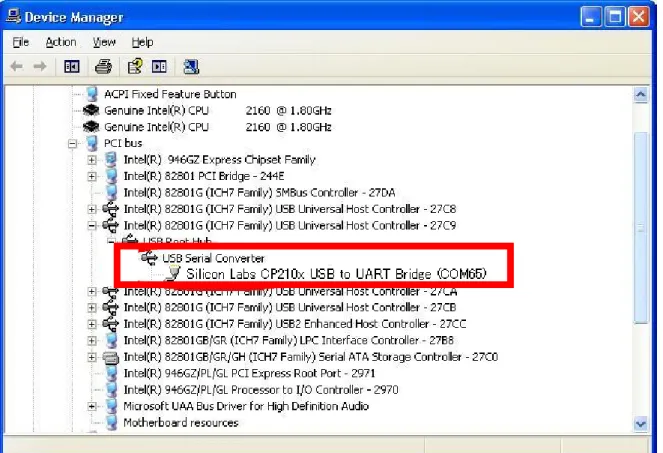The image size is (663, 453).
Task: Select 946GZ/PL/GL PCI Express Root Port
Action: pos(249,373)
